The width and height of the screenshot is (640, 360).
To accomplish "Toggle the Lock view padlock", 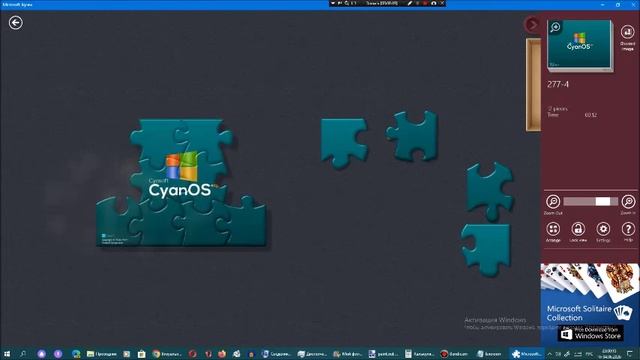I will (x=578, y=229).
